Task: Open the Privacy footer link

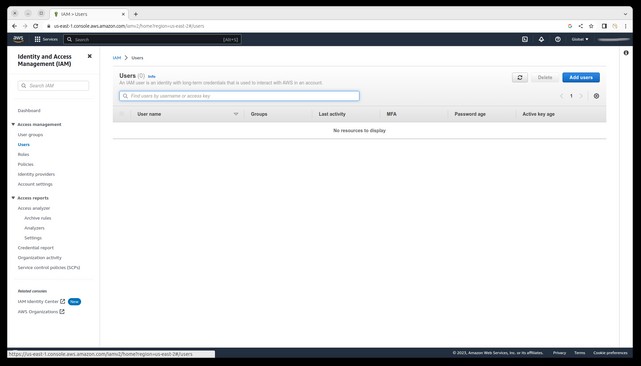Action: pyautogui.click(x=559, y=353)
